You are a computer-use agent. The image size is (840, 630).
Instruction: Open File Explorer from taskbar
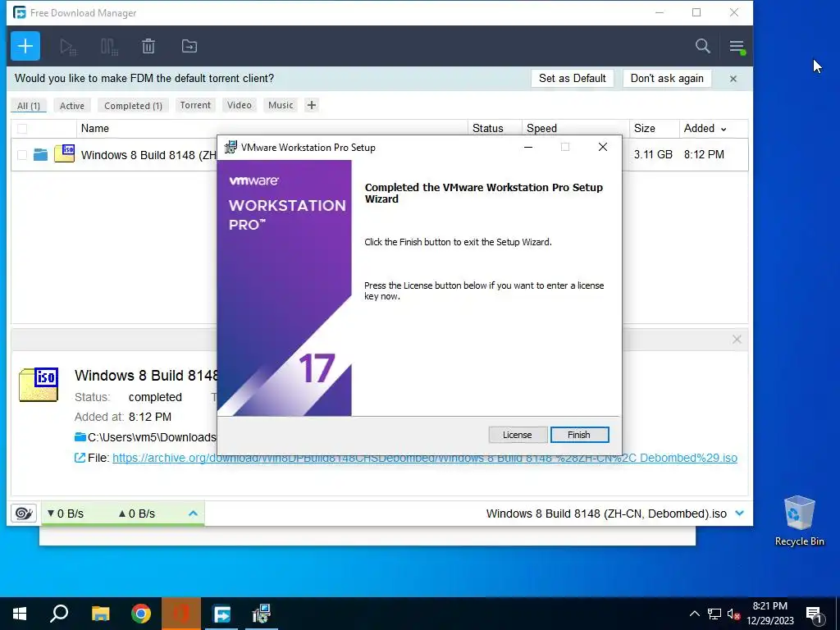[100, 614]
